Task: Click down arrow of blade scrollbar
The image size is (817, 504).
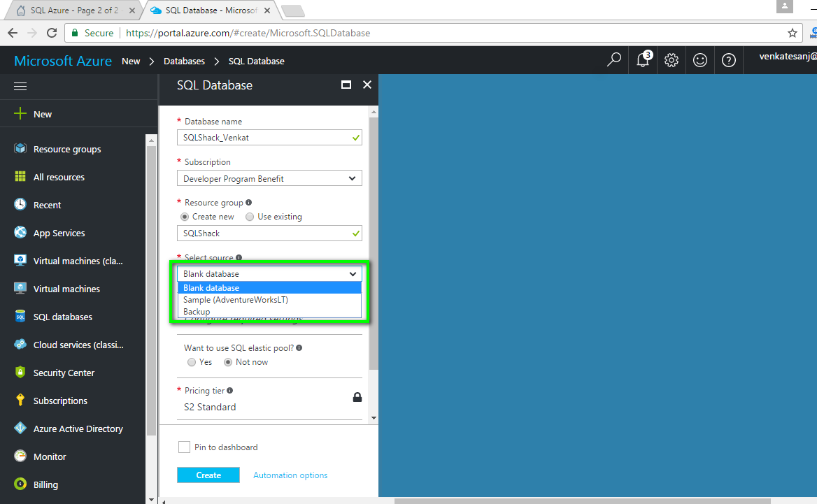Action: (374, 418)
